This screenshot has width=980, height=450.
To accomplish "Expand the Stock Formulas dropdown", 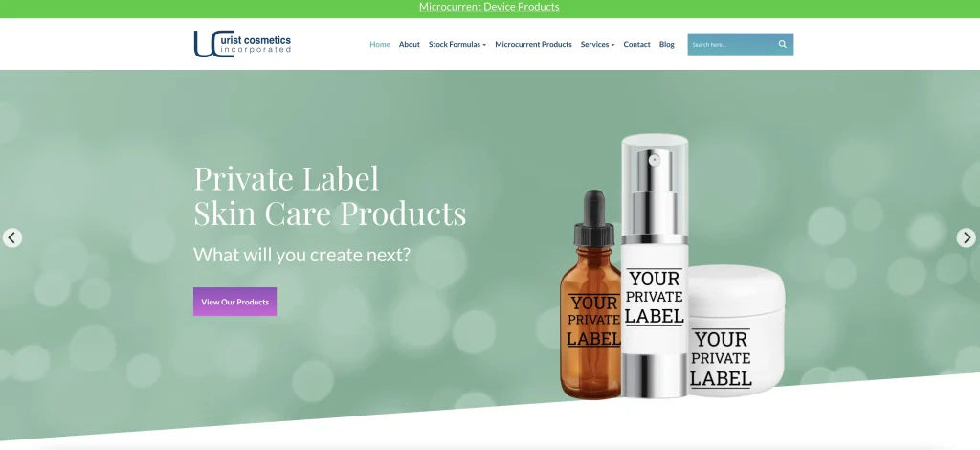I will pos(457,44).
